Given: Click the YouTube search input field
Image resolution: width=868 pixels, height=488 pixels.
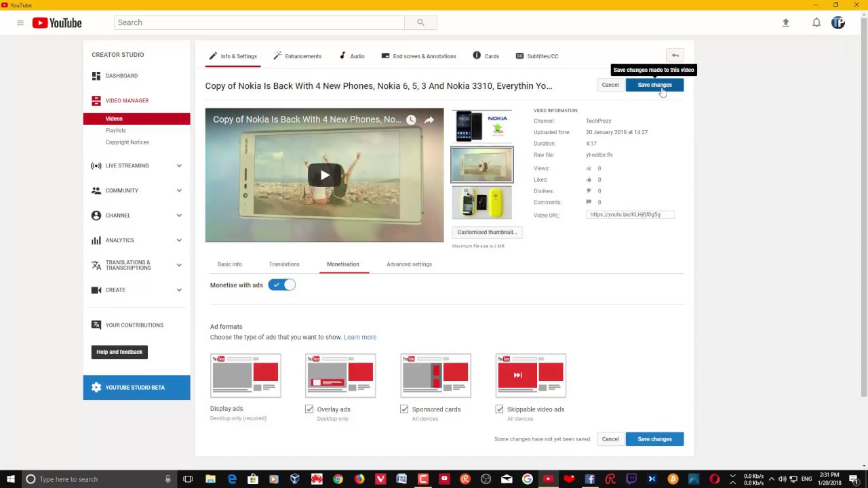Looking at the screenshot, I should click(259, 22).
